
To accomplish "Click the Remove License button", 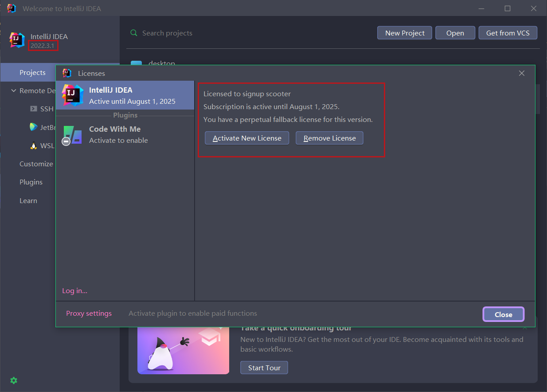I will (329, 138).
